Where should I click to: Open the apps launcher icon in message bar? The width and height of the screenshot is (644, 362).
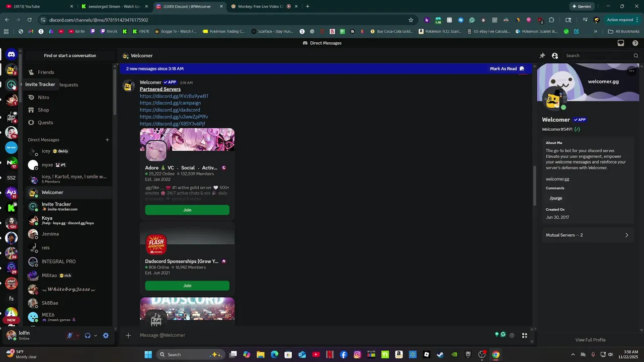pos(524,335)
